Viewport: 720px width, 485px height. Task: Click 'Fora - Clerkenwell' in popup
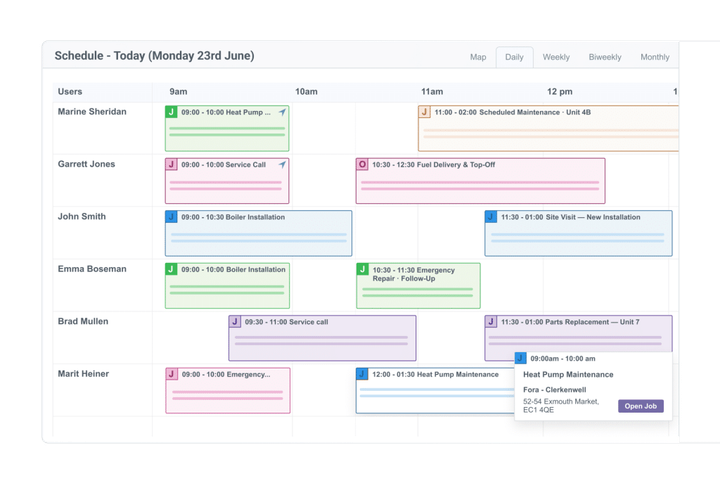pos(554,389)
